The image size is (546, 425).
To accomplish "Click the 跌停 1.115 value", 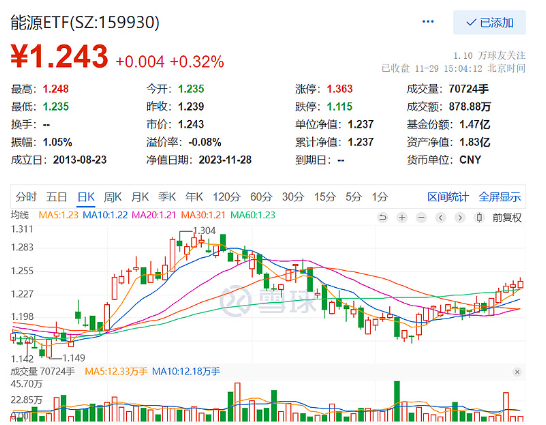I will (340, 107).
